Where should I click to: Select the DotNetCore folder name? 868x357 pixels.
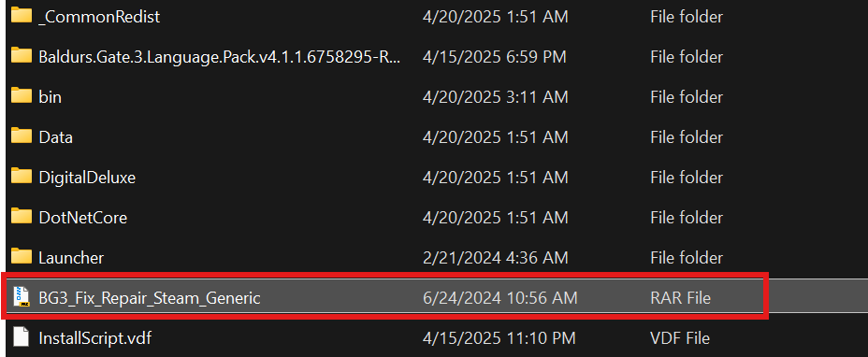tap(83, 218)
